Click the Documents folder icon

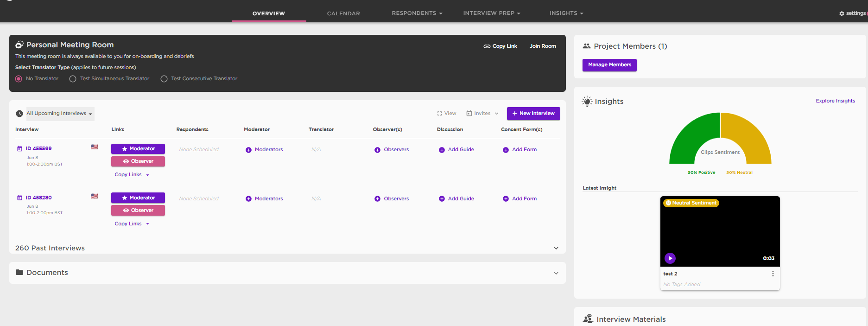(19, 272)
